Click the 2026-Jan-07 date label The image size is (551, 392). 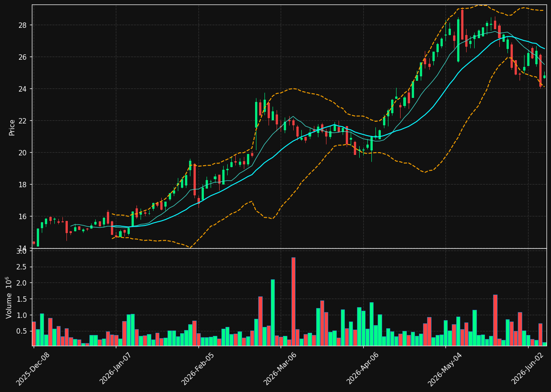[x=115, y=369]
